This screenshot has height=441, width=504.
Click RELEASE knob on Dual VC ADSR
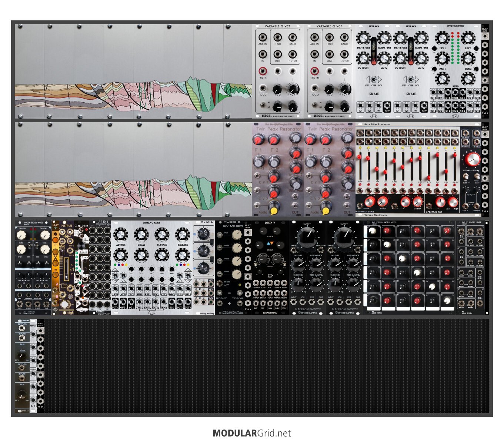click(x=182, y=234)
